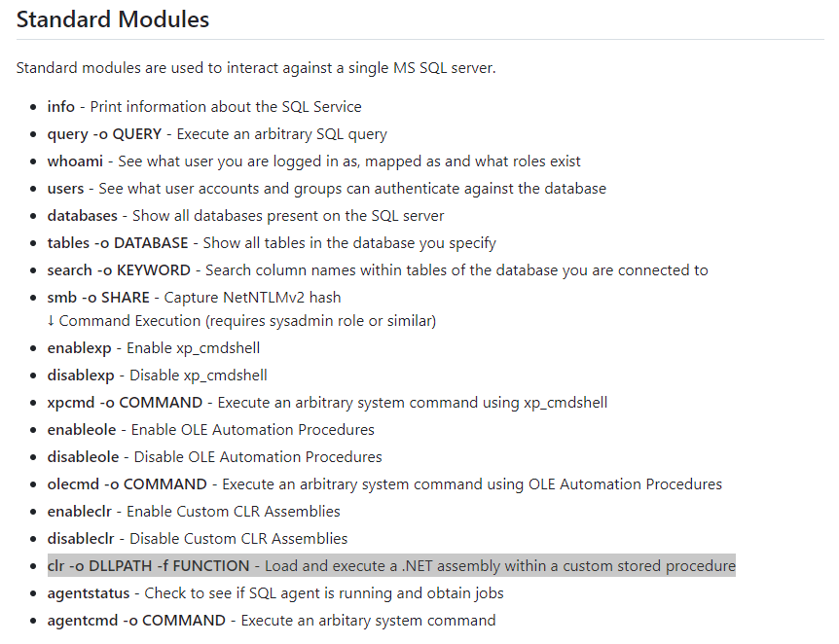
Task: Select the smb -o SHARE entry
Action: pos(97,298)
